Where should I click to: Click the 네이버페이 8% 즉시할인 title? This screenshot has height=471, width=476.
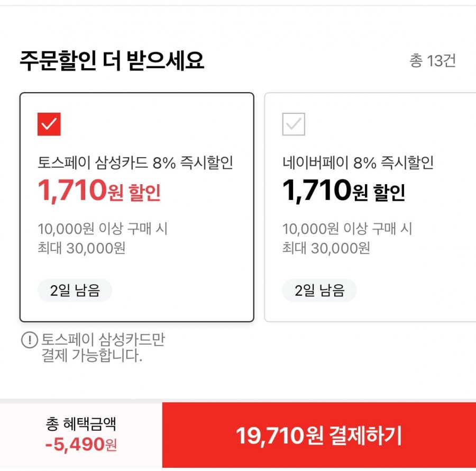(358, 163)
